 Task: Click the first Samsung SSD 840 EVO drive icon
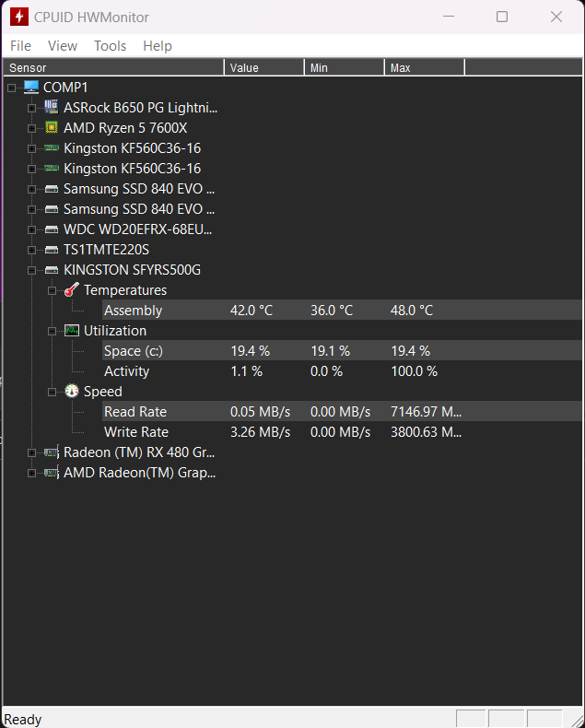click(52, 189)
